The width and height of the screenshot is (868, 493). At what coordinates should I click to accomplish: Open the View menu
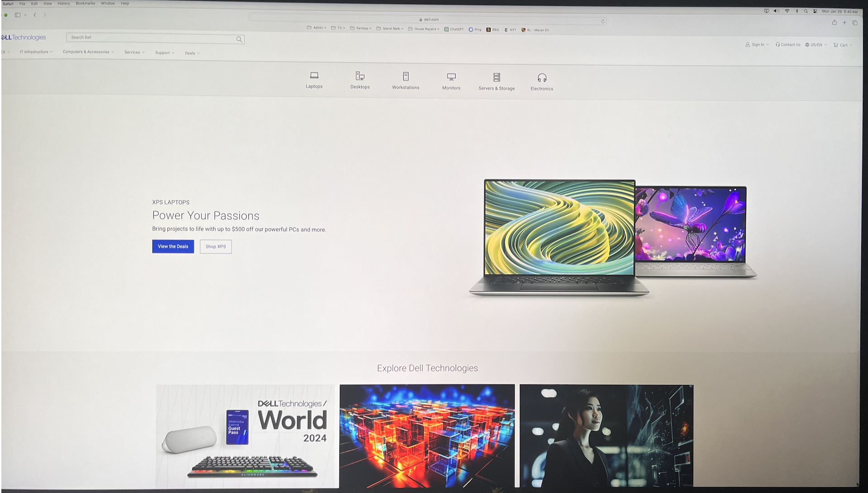coord(48,3)
